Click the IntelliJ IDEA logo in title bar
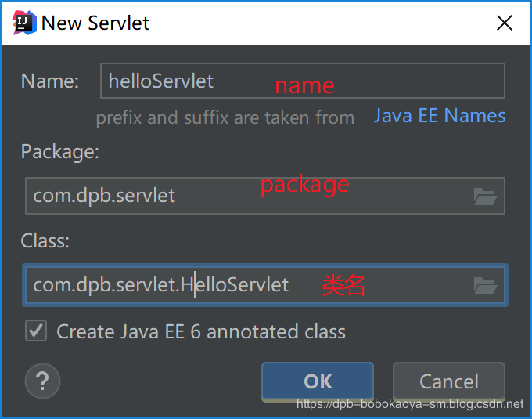Viewport: 532px width, 419px height. click(24, 23)
